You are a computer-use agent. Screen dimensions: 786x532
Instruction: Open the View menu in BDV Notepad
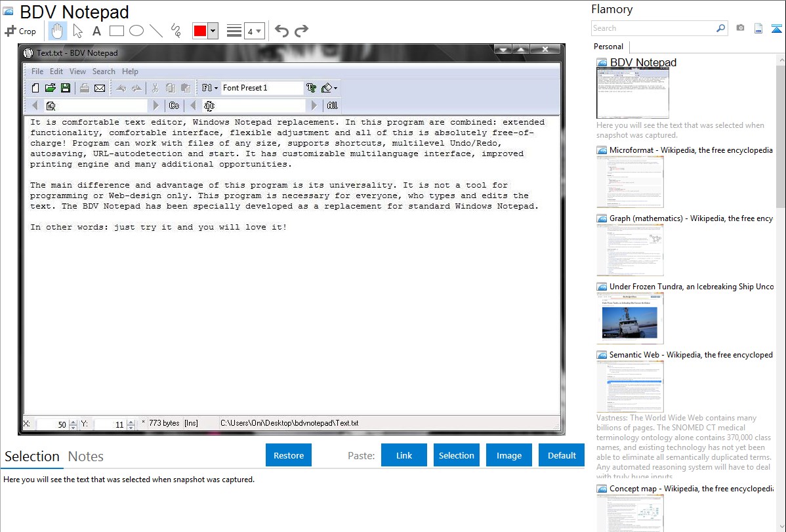[x=77, y=72]
